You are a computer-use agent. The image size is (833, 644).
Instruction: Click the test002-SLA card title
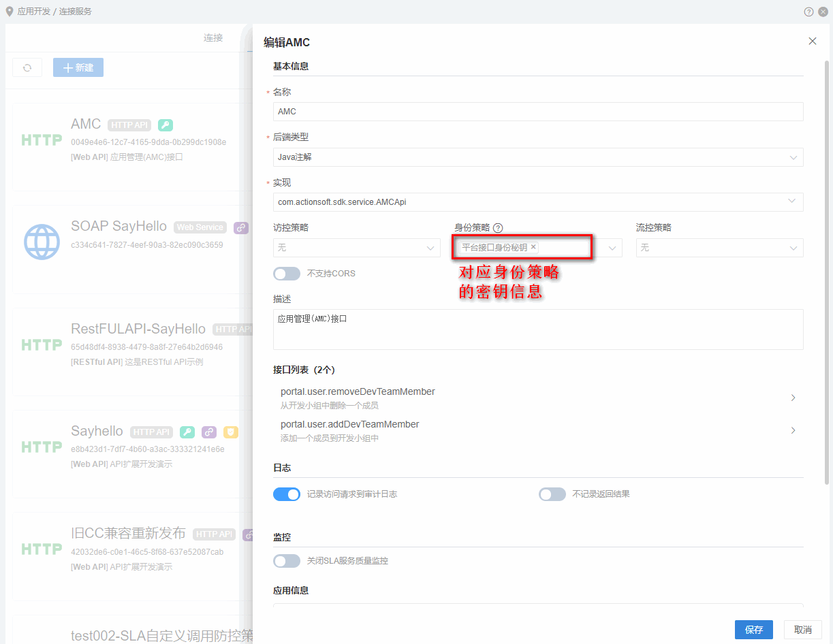click(x=162, y=636)
